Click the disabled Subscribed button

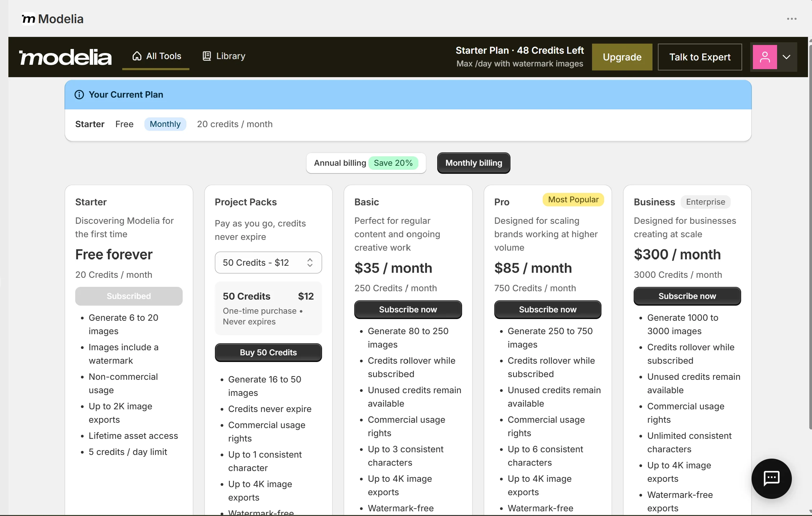[x=129, y=296]
